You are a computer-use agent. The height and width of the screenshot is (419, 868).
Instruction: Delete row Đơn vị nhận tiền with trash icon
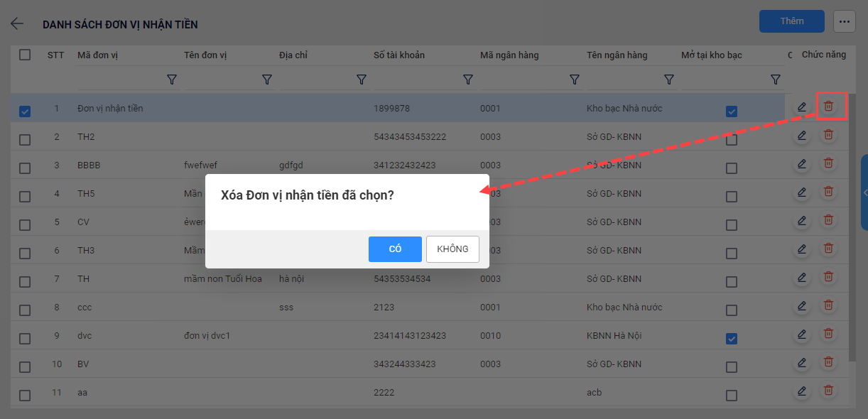pyautogui.click(x=828, y=107)
